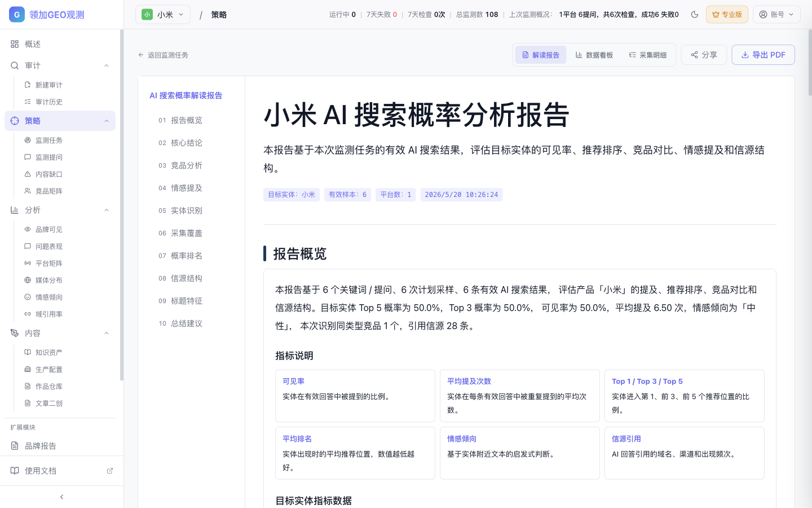
Task: Switch to 采集明细 tab
Action: coord(648,55)
